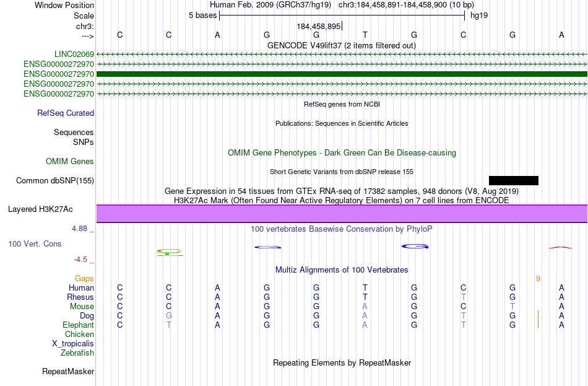The image size is (588, 386).
Task: Open the ENSG00000272970 label beside the thick green bar
Action: [59, 74]
